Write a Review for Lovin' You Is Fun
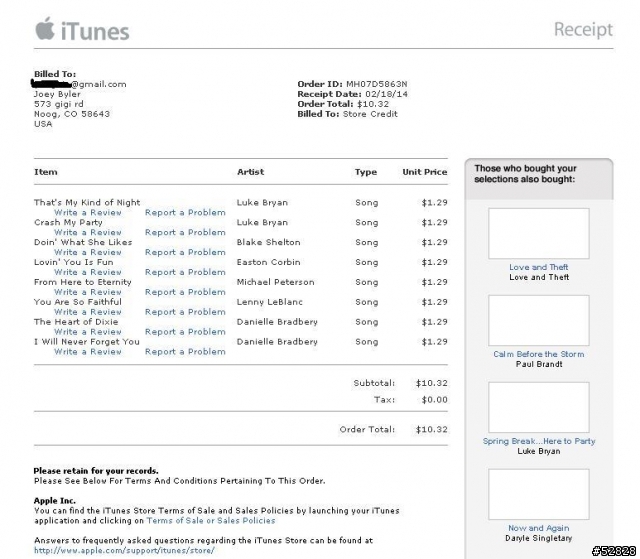 pos(88,272)
